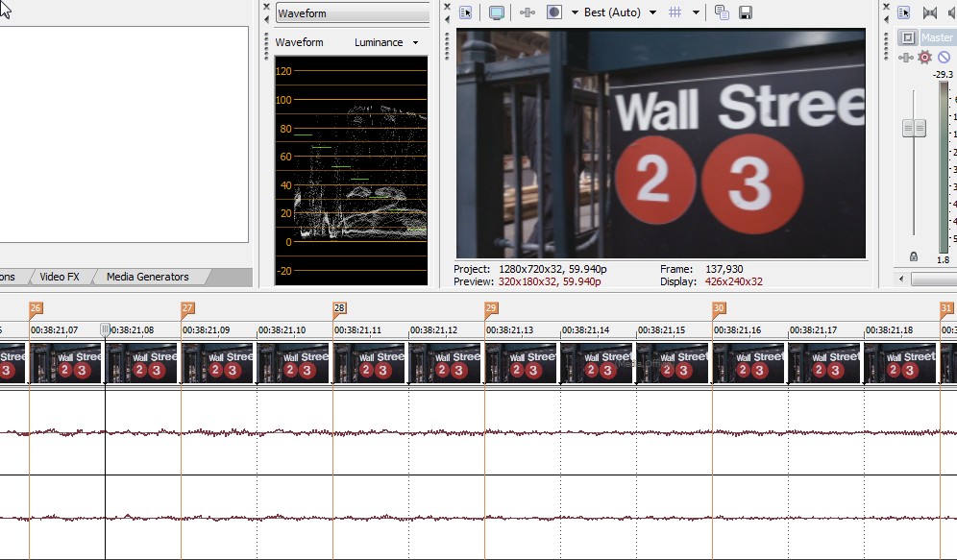Click ruler at 00:38:21.16

738,330
